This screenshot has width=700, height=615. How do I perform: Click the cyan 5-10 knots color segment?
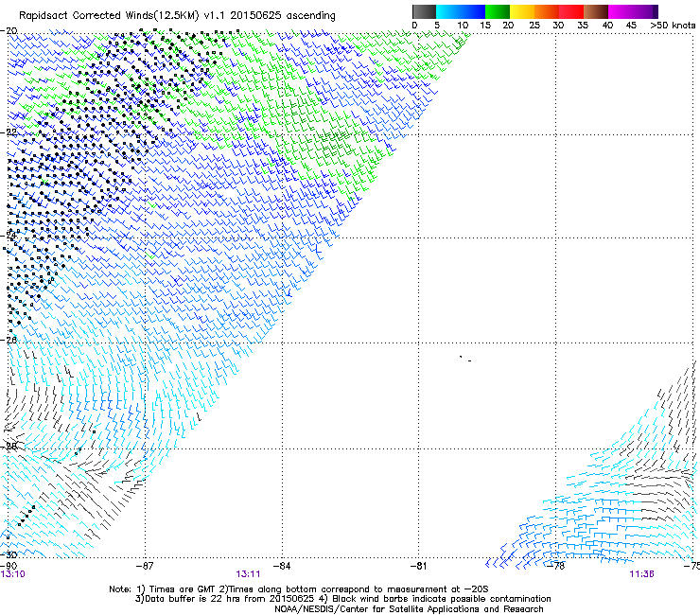[448, 11]
